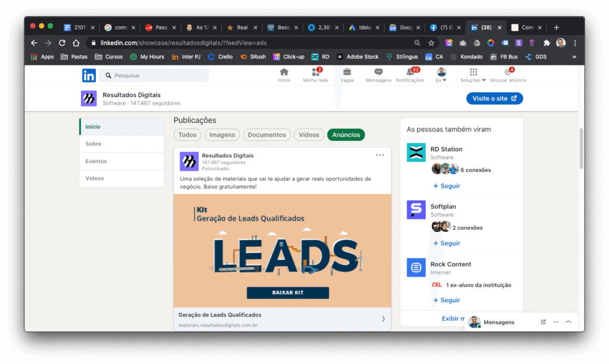609x364 pixels.
Task: Open Cursos bookmark folder
Action: (109, 57)
